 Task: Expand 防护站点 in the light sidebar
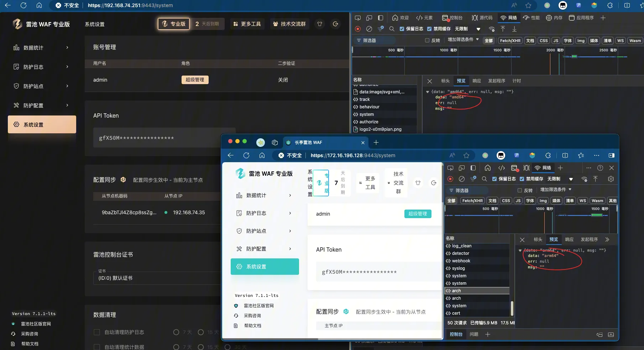(x=265, y=231)
